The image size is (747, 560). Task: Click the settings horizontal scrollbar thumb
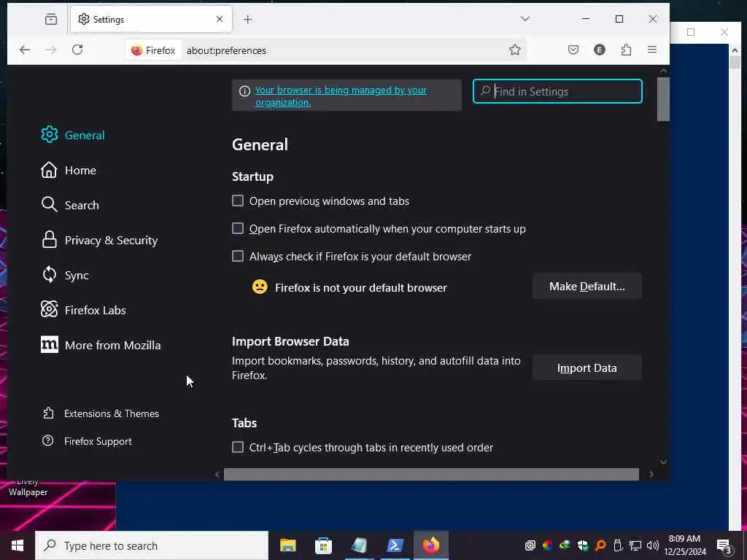[x=431, y=474]
